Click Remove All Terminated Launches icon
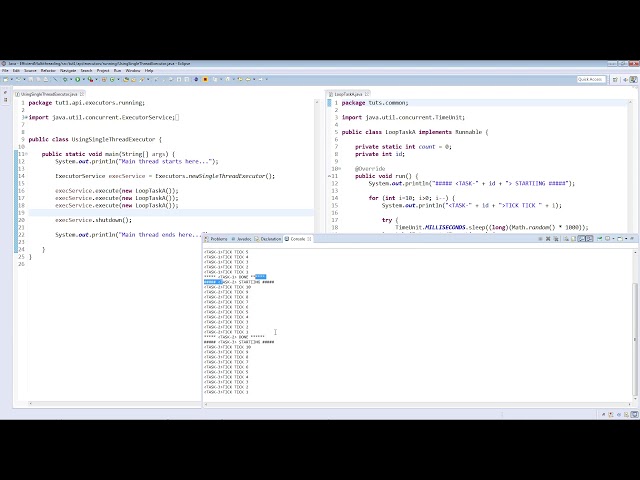640x480 pixels. coord(556,239)
